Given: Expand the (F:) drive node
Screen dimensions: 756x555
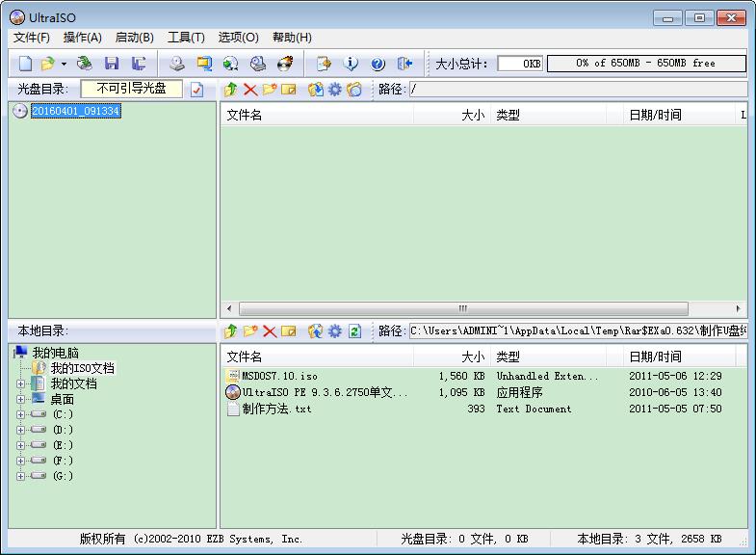Looking at the screenshot, I should (20, 461).
